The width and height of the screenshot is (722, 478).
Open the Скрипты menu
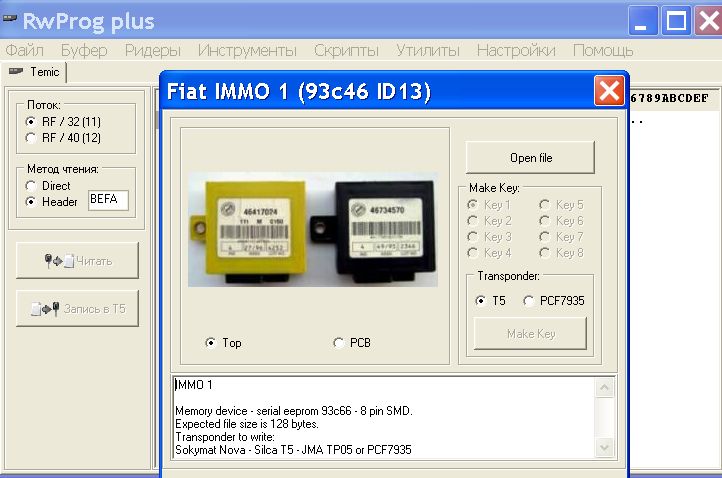pyautogui.click(x=346, y=50)
